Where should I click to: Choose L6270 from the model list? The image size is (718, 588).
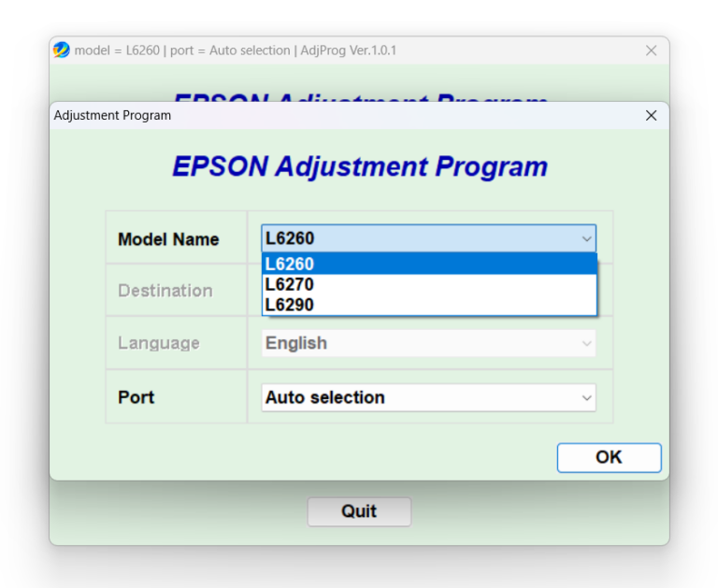click(x=429, y=284)
